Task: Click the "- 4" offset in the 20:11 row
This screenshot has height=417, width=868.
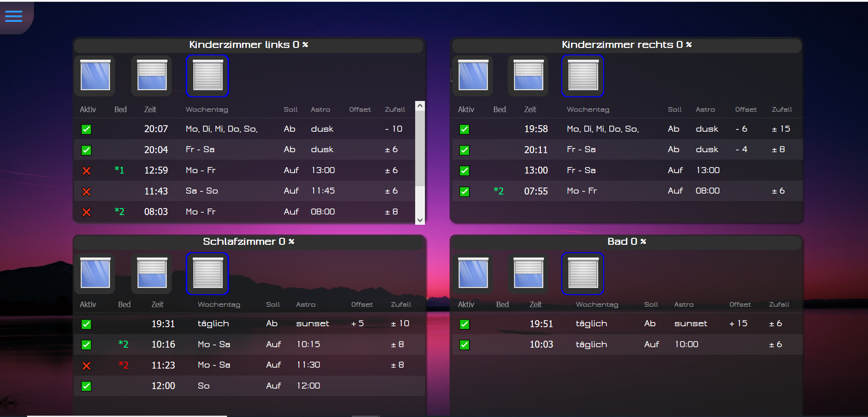Action: click(741, 149)
